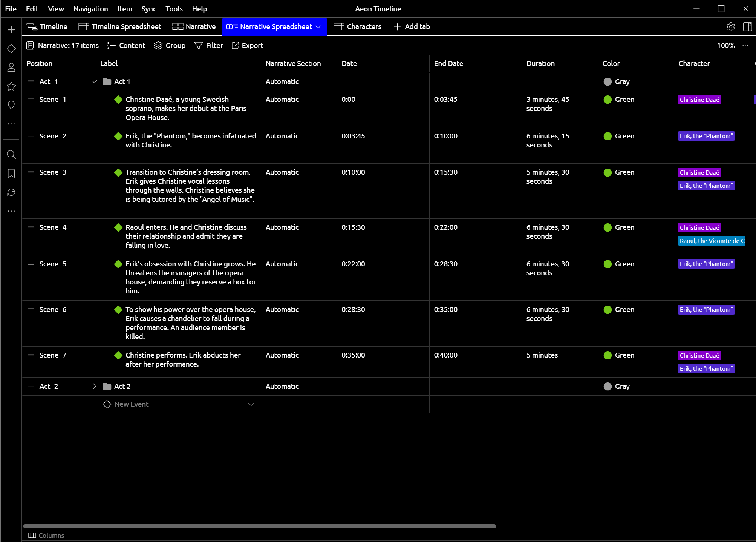
Task: Switch to the Characters tab
Action: click(358, 27)
